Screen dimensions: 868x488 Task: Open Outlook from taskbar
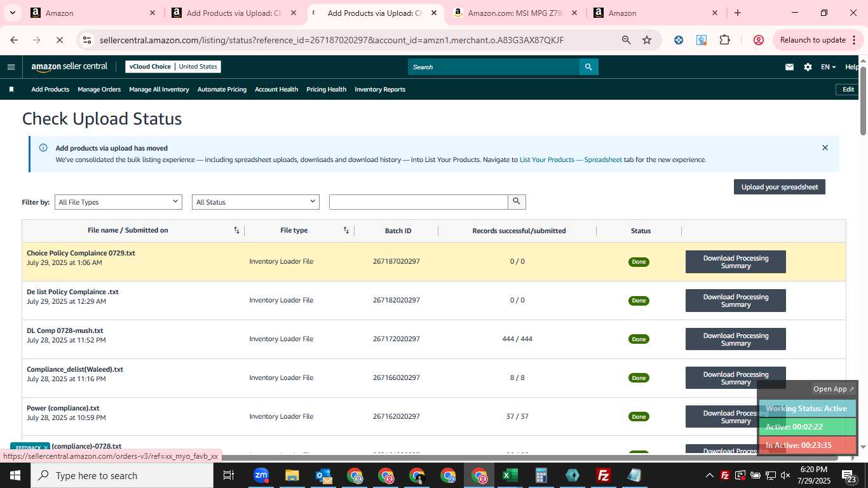click(x=323, y=475)
